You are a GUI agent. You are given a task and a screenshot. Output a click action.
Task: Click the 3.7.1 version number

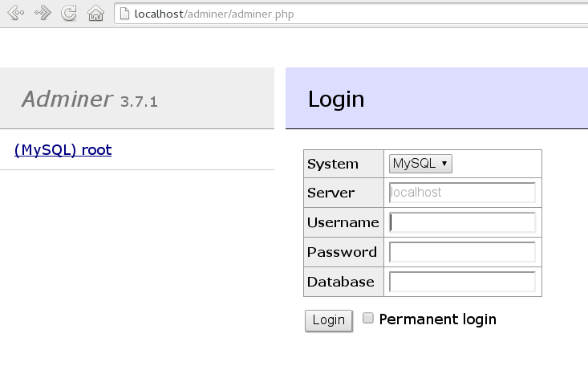[x=139, y=102]
